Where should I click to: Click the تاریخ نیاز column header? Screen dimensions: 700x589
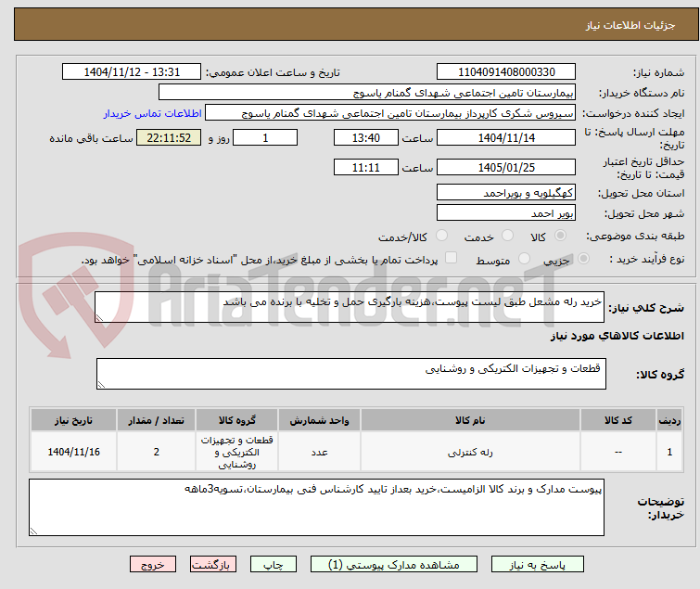[73, 420]
